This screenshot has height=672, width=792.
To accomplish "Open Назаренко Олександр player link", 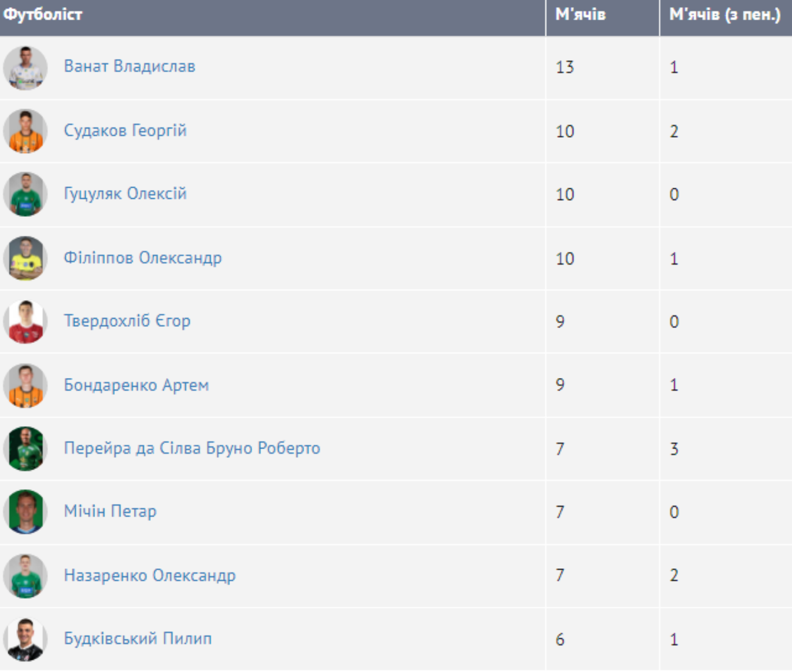I will coord(150,575).
